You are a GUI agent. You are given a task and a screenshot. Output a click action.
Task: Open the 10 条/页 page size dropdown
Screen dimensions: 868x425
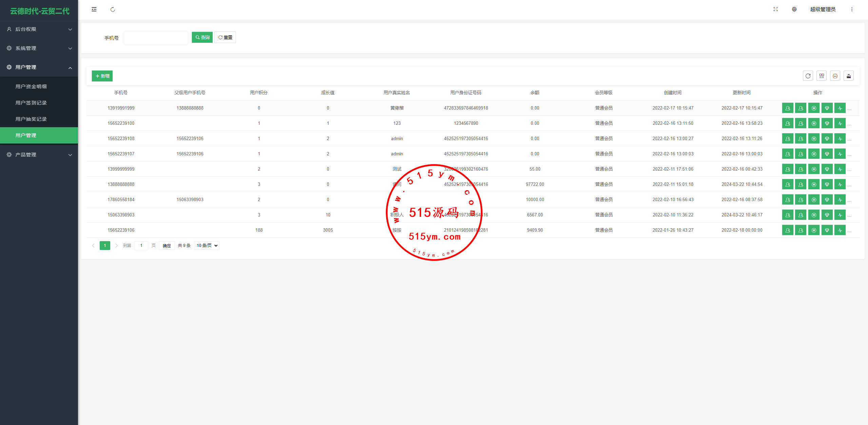(206, 246)
